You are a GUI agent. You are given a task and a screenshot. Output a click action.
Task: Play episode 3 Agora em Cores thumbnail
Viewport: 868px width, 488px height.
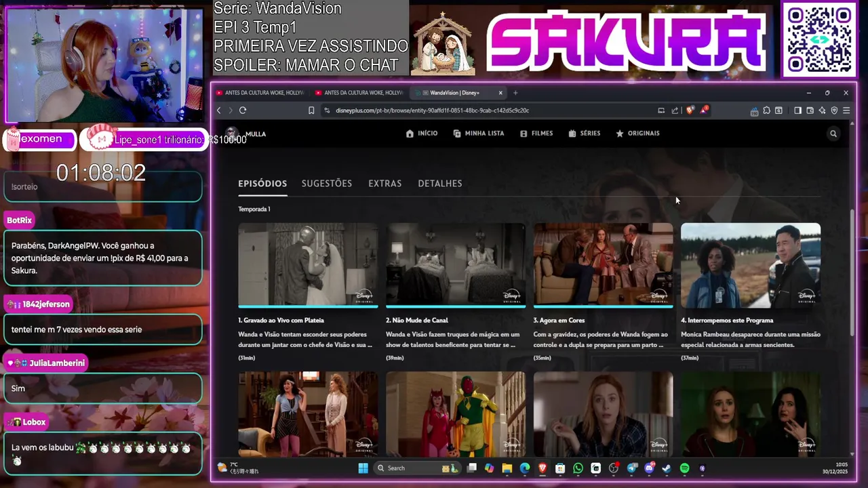click(x=603, y=265)
